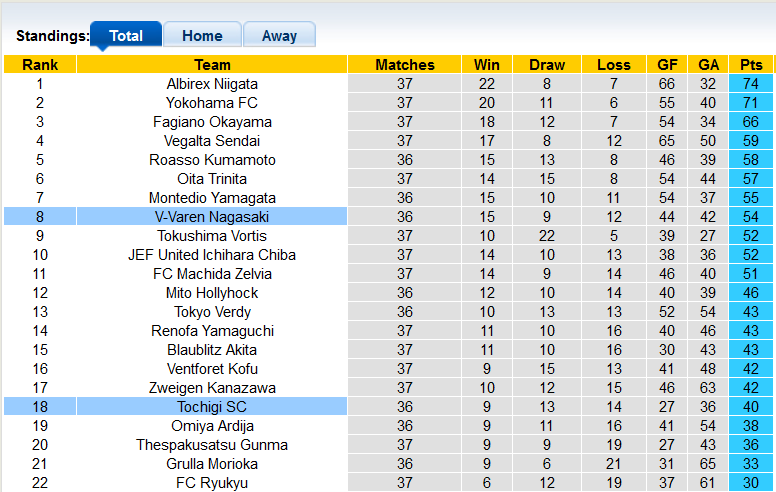Select Tokushima Vortis team link

click(212, 236)
